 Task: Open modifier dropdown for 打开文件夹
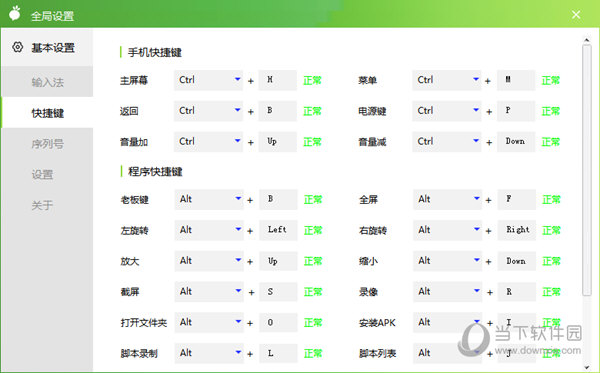pyautogui.click(x=209, y=323)
